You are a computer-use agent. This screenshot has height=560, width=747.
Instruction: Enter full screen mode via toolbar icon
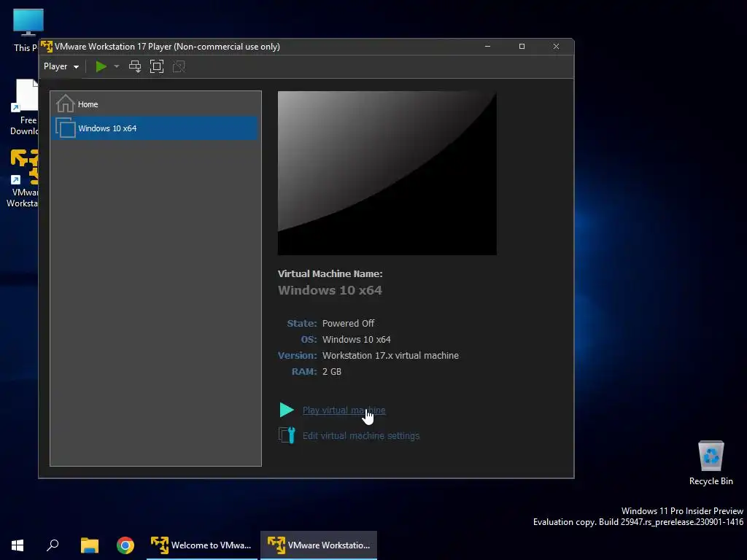157,66
